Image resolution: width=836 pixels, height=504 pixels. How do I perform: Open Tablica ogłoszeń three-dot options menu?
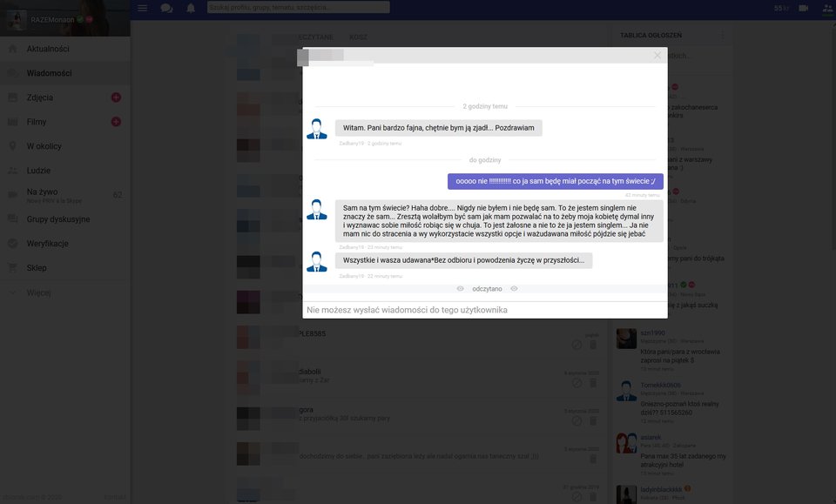point(722,36)
